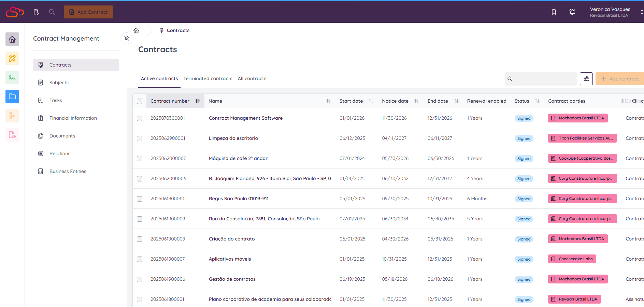The image size is (644, 307).
Task: Open the pink document-history icon in the sidebar
Action: pos(12,135)
